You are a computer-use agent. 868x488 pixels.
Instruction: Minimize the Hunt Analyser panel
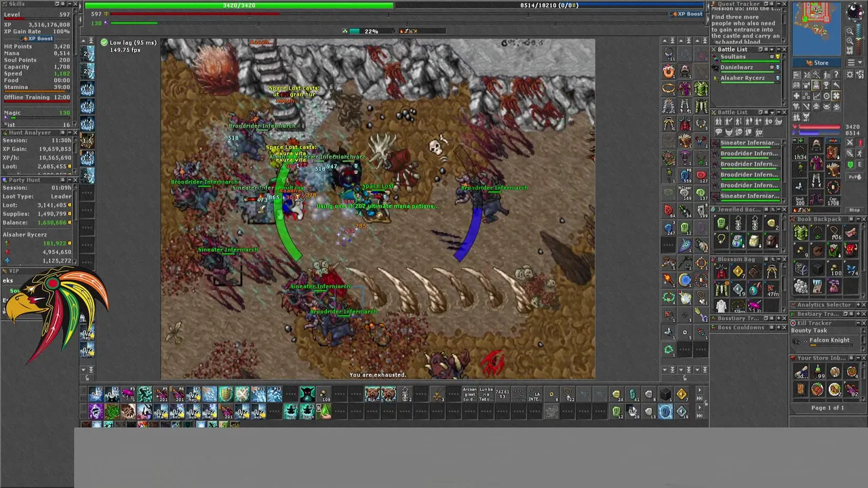[x=70, y=133]
